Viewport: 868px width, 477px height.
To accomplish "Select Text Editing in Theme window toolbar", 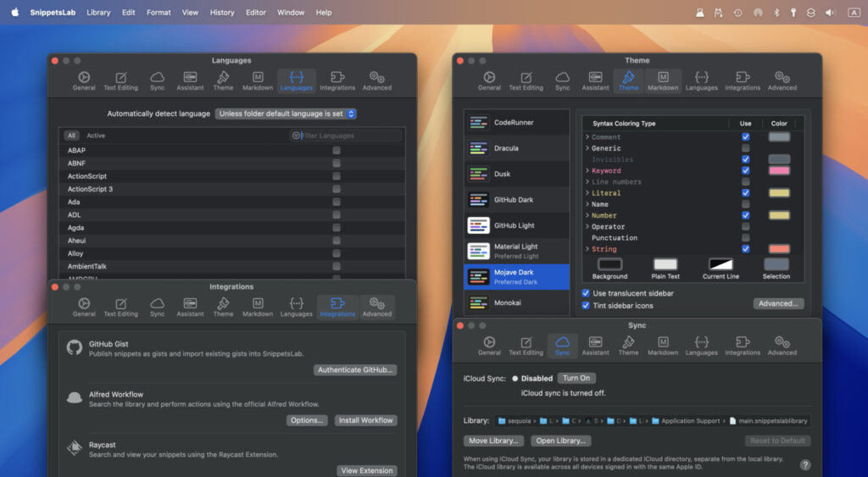I will (x=526, y=80).
